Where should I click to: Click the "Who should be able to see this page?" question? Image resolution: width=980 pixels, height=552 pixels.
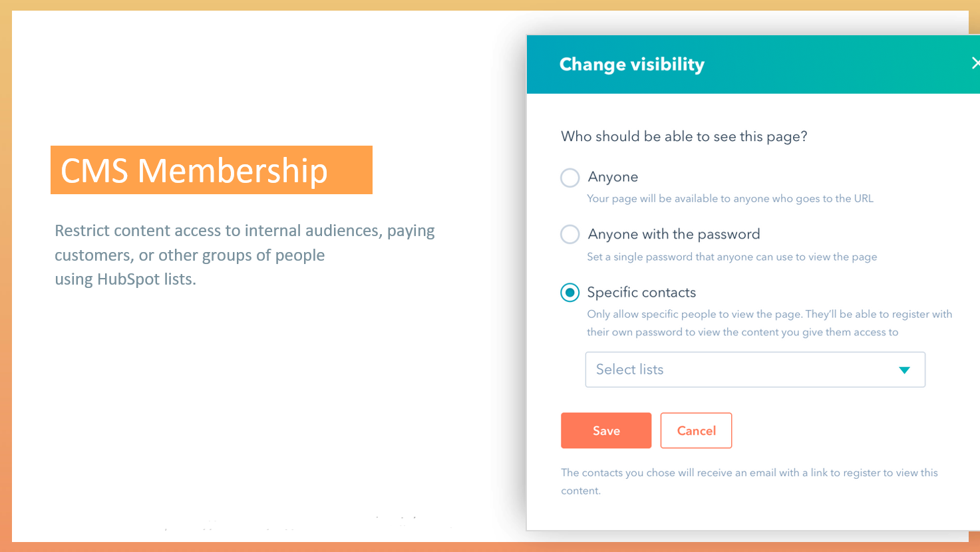pyautogui.click(x=684, y=137)
